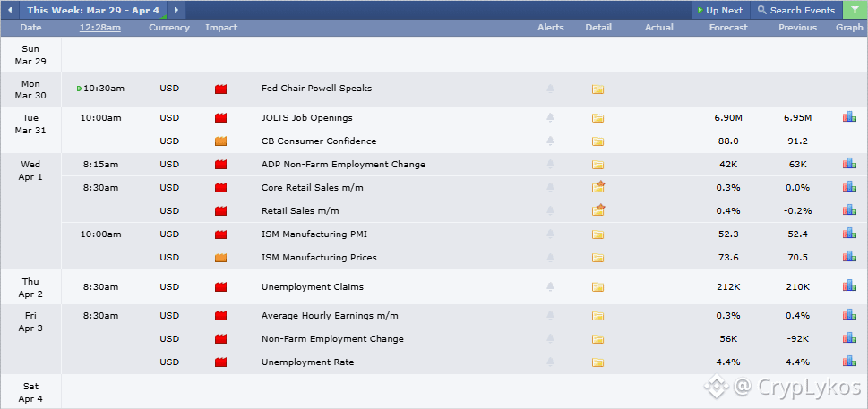Toggle alert bell for CB Consumer Confidence
868x409 pixels.
pyautogui.click(x=550, y=141)
